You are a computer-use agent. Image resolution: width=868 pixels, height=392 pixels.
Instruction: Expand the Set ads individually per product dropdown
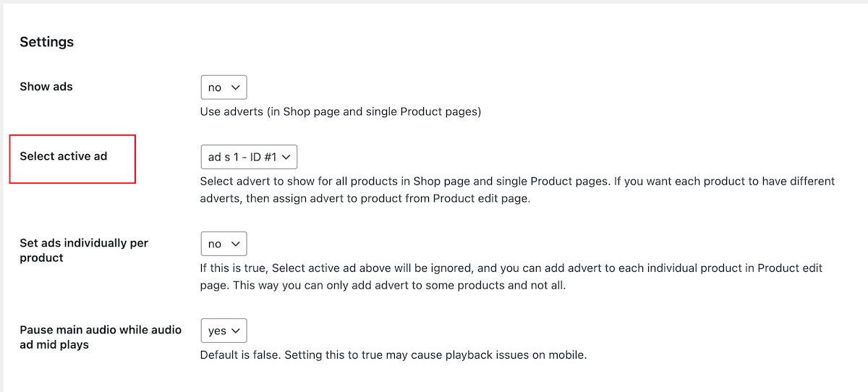224,244
